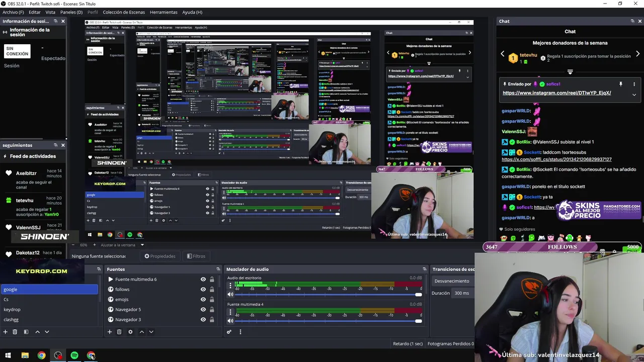Open pinned Instagram reel link in chat
644x362 pixels.
[x=556, y=93]
